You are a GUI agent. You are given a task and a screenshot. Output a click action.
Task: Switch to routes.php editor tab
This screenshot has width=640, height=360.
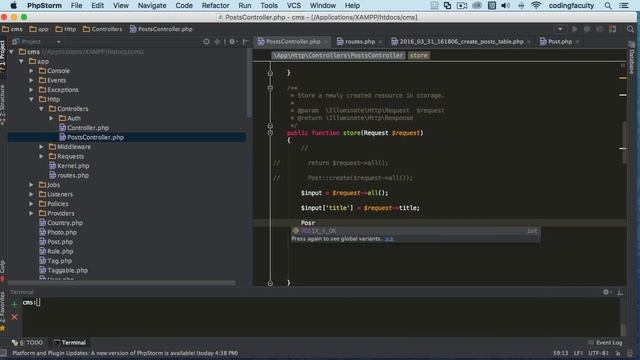coord(359,42)
